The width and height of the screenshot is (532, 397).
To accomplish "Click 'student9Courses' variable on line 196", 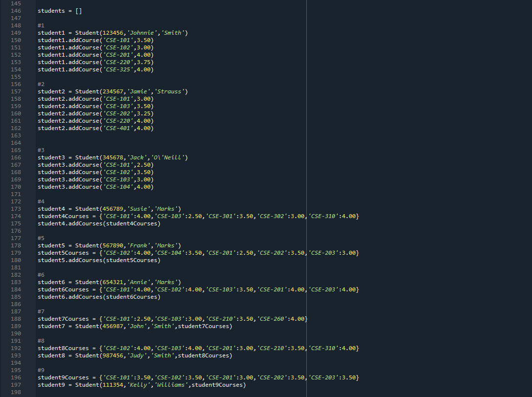I will (x=63, y=377).
